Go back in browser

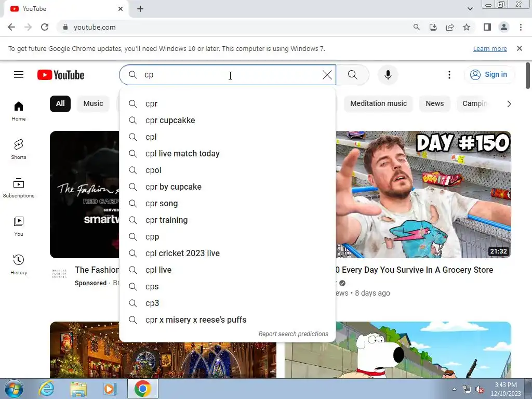click(x=11, y=27)
